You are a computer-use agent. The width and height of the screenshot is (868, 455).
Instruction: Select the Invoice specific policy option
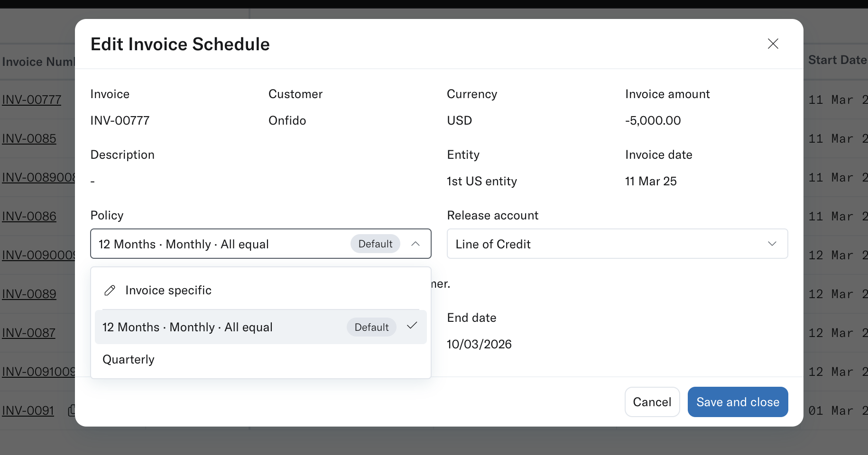point(168,291)
